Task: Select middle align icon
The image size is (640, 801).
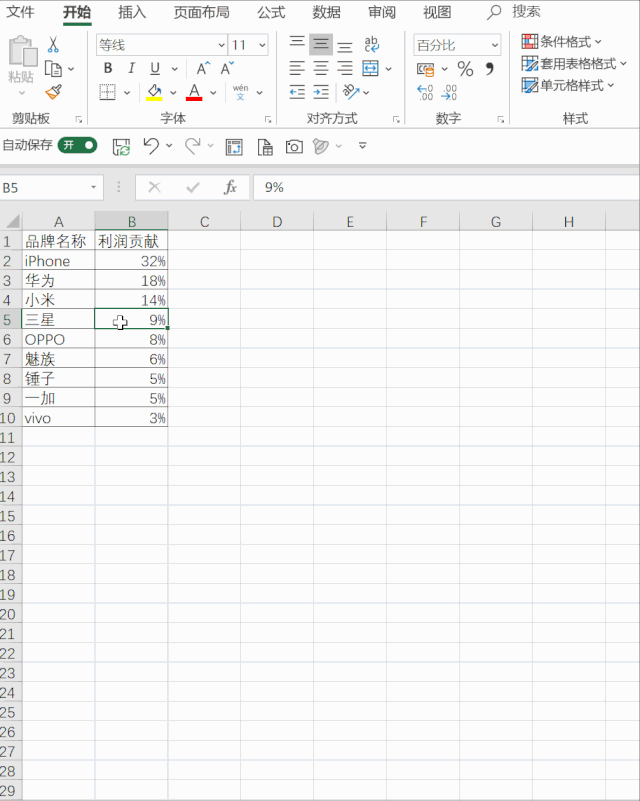Action: coord(321,44)
